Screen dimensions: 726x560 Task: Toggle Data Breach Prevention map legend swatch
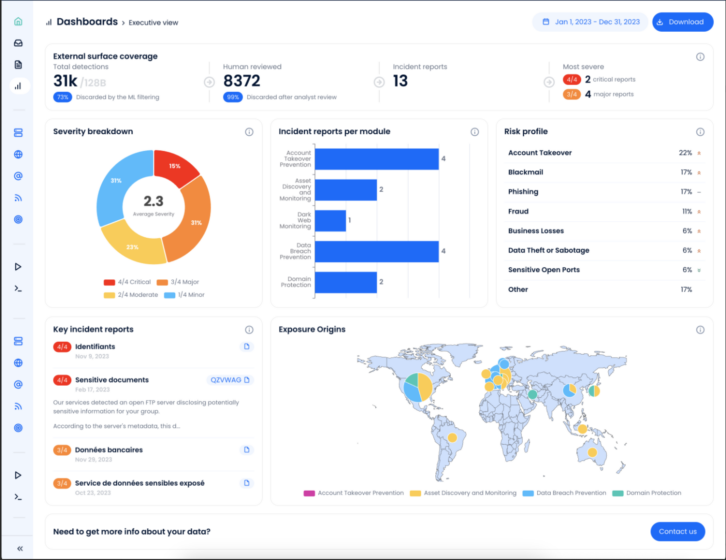pyautogui.click(x=528, y=493)
